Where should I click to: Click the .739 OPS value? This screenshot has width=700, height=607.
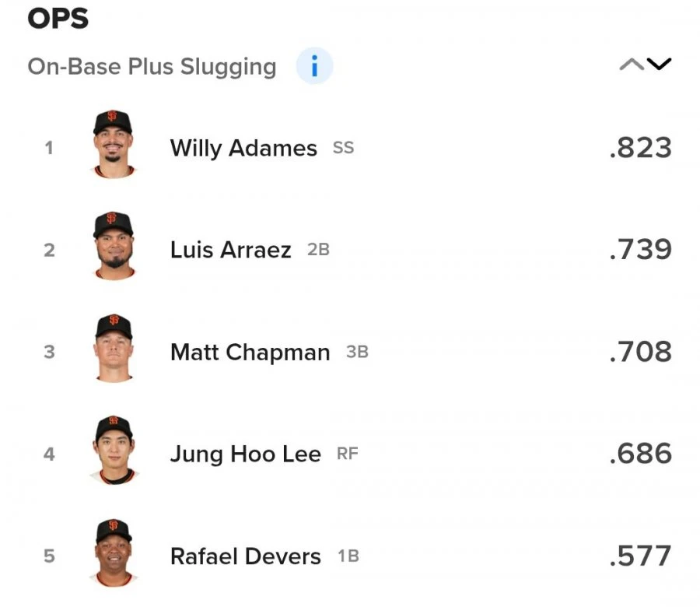[640, 250]
